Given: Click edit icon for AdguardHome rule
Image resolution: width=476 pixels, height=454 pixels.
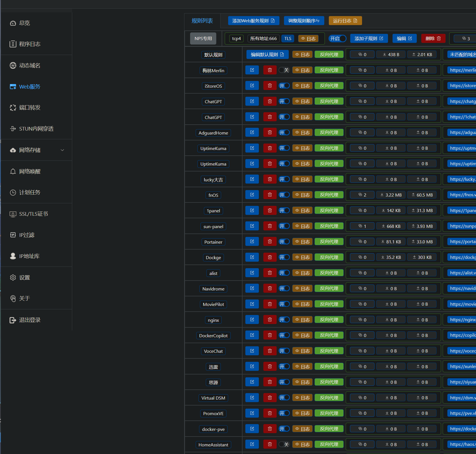Looking at the screenshot, I should coord(252,133).
